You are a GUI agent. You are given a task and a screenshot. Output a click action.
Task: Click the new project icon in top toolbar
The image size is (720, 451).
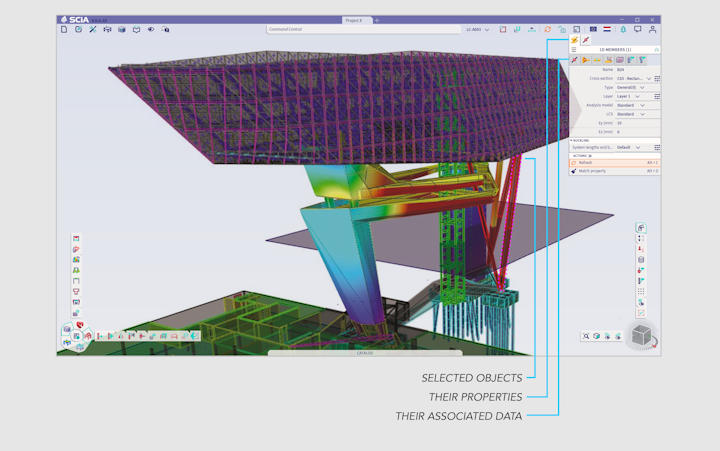[x=64, y=30]
